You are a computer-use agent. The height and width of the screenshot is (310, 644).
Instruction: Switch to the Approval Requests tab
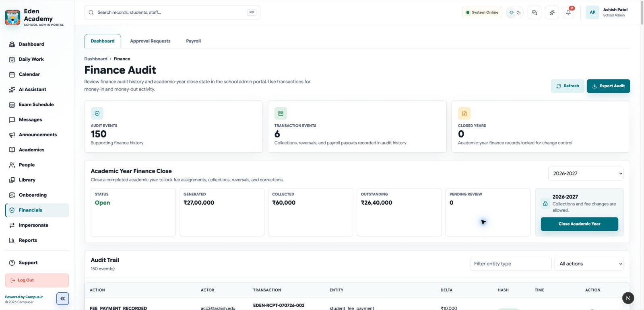150,41
